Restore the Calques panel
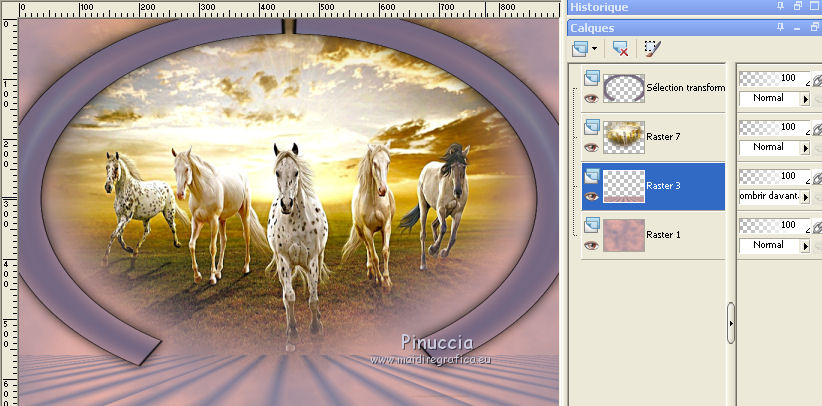The height and width of the screenshot is (406, 822). (x=816, y=27)
